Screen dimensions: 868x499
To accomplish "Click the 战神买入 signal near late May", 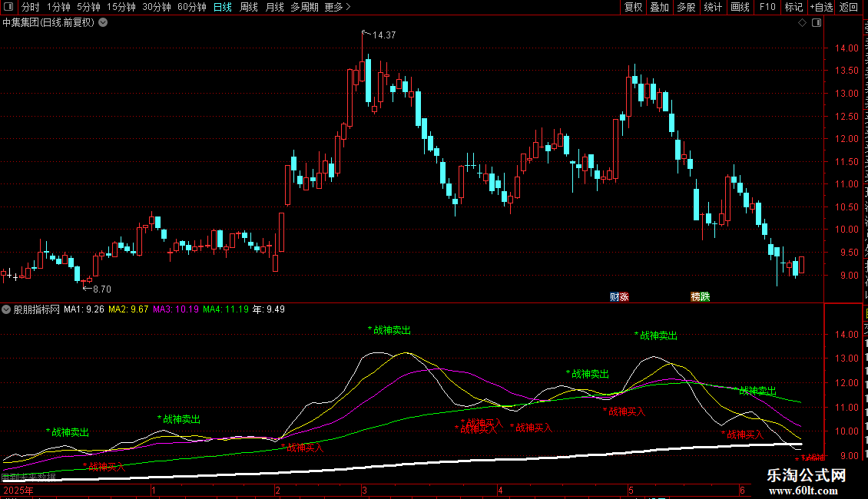I will [x=742, y=435].
